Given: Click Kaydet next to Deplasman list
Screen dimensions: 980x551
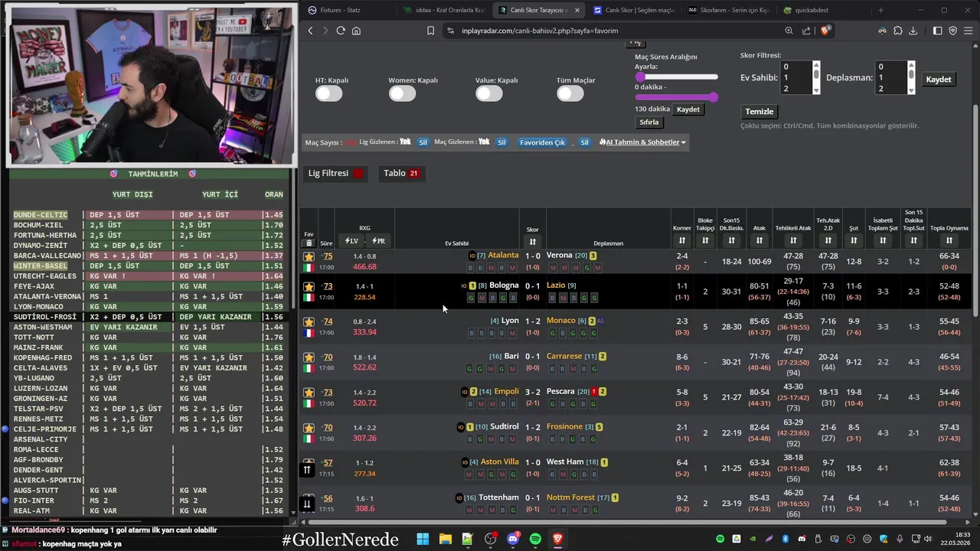Looking at the screenshot, I should pos(939,80).
